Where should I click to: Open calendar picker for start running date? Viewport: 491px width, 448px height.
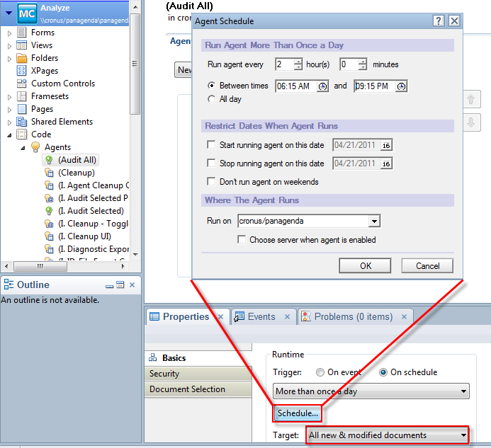(386, 145)
